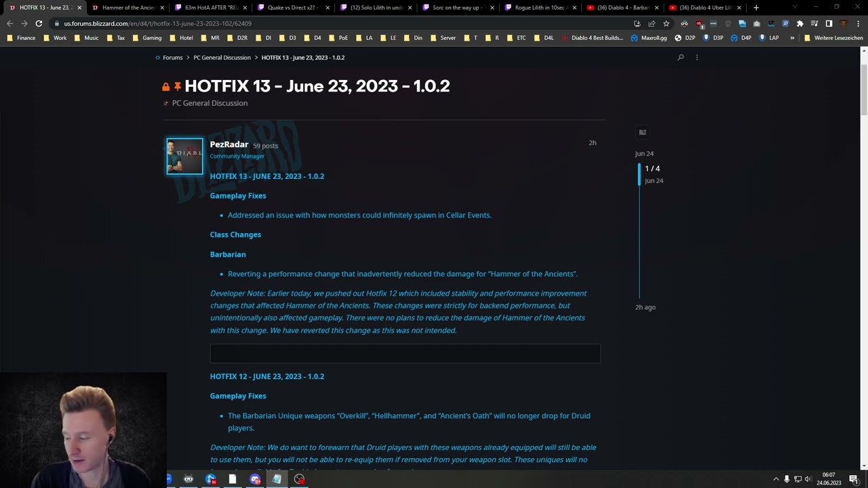Open the Finance bookmarks folder

21,38
